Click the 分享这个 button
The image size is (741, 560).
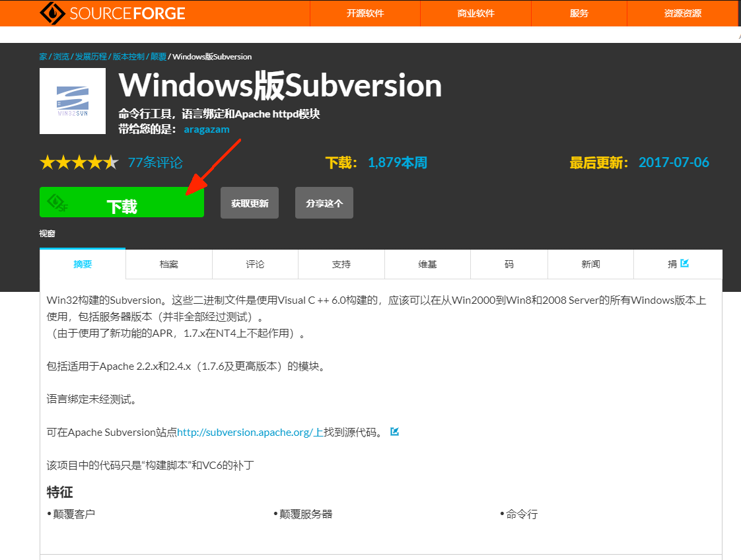324,203
